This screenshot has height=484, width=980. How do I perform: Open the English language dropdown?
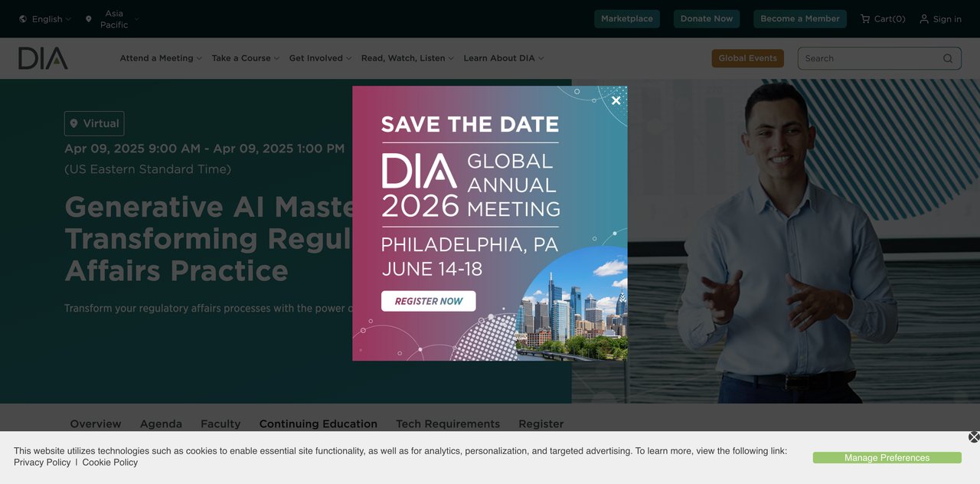[45, 19]
